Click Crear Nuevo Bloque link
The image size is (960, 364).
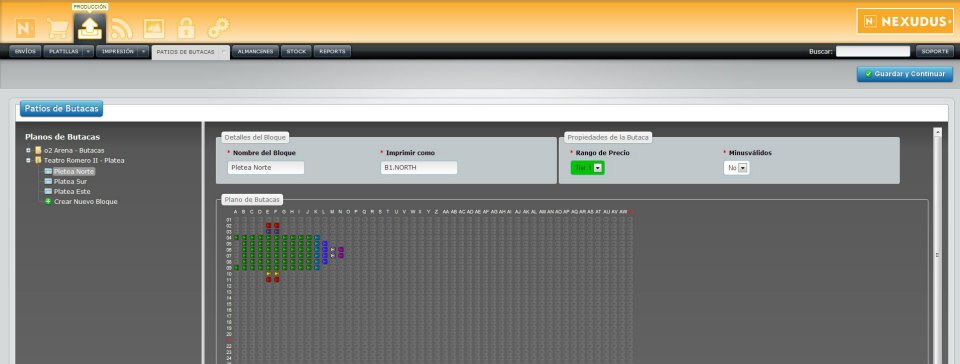(85, 201)
